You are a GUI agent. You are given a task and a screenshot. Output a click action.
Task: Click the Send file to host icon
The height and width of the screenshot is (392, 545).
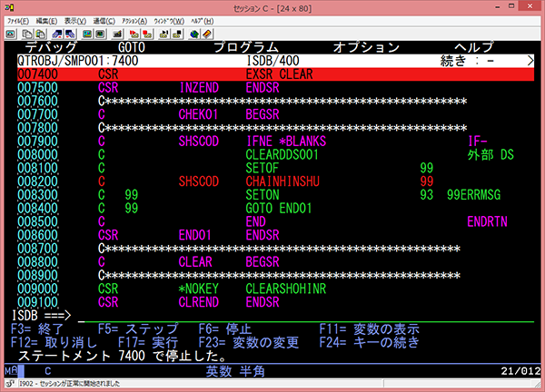tap(54, 33)
